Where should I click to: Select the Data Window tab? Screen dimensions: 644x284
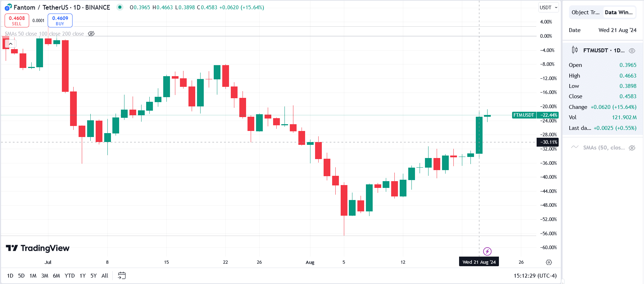618,12
